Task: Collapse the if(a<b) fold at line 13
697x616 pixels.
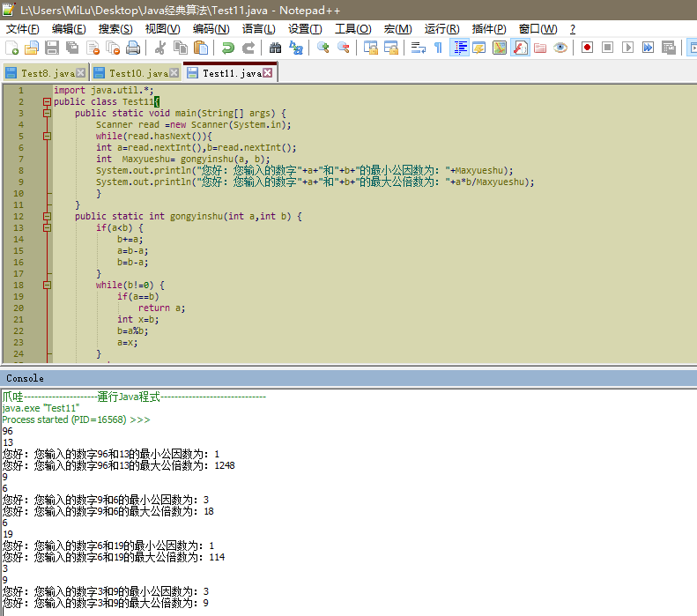Action: (x=47, y=228)
